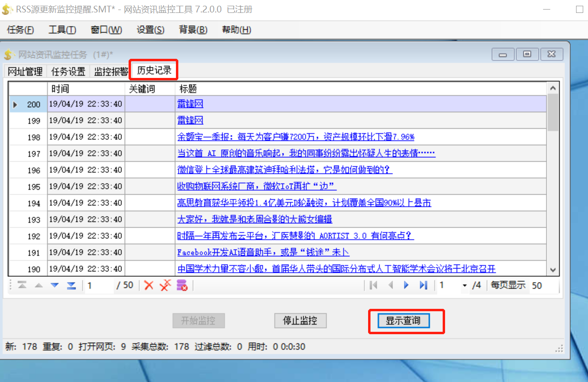Open the 设置(S) menu
588x382 pixels.
coord(150,30)
